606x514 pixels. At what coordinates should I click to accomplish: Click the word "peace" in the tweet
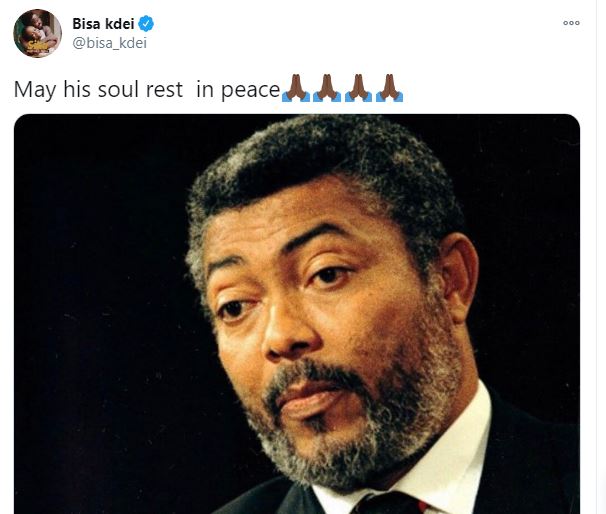(x=250, y=90)
